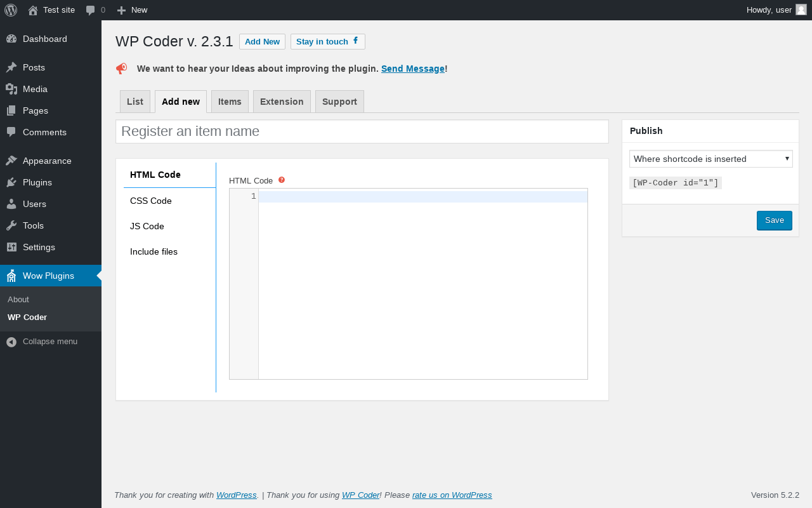Click the Users person icon
Screen dimensions: 812x508
click(11, 204)
